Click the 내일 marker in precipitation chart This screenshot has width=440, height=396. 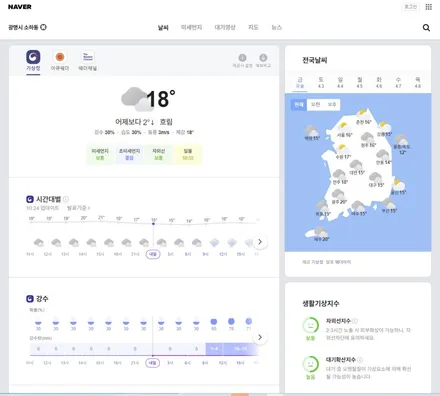pos(153,363)
